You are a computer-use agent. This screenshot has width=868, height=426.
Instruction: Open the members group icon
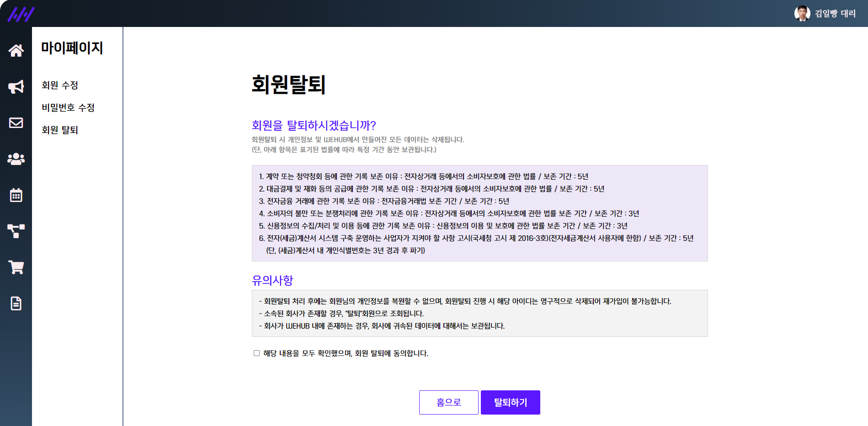coord(16,159)
